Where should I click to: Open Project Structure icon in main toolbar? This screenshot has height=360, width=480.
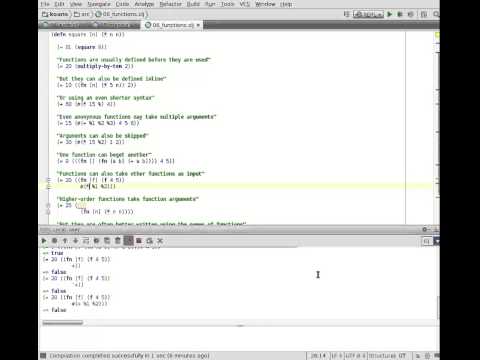pos(424,14)
